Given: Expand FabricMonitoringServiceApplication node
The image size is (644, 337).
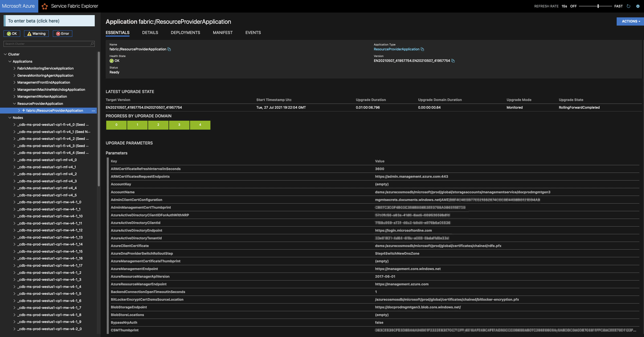Looking at the screenshot, I should (x=15, y=68).
